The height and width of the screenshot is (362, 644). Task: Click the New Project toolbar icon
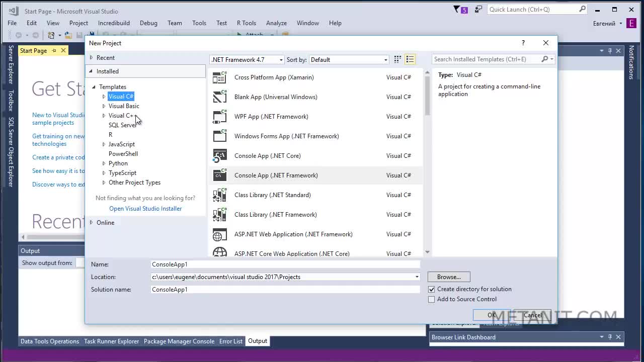click(51, 35)
